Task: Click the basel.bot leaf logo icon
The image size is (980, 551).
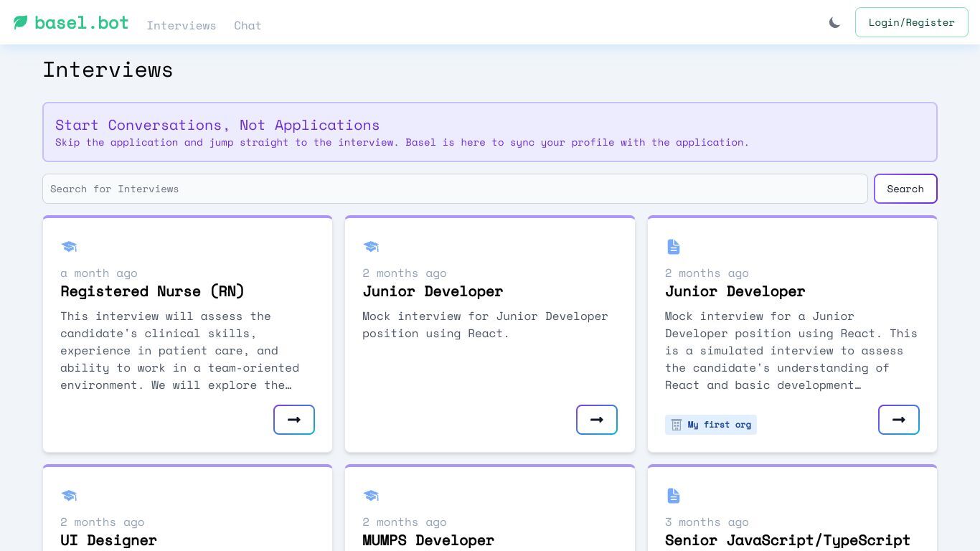Action: 20,22
